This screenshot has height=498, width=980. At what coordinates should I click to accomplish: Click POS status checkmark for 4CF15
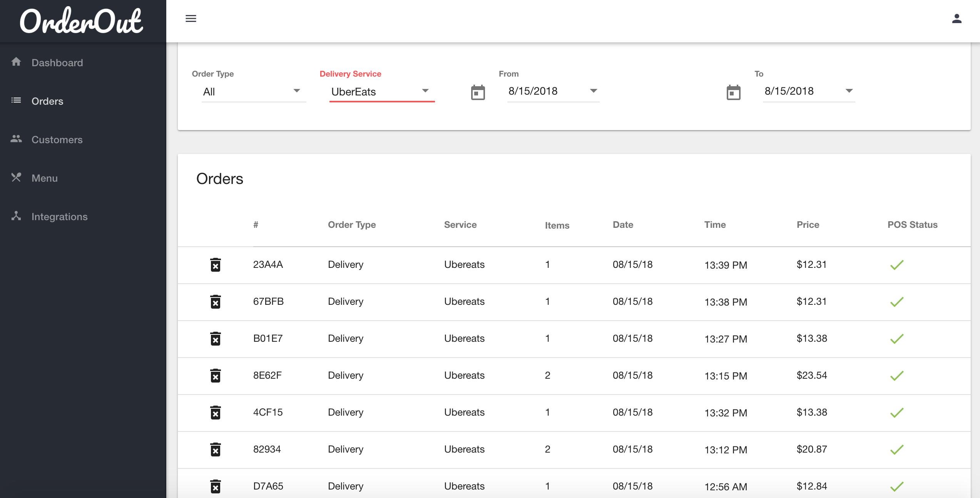click(x=896, y=413)
